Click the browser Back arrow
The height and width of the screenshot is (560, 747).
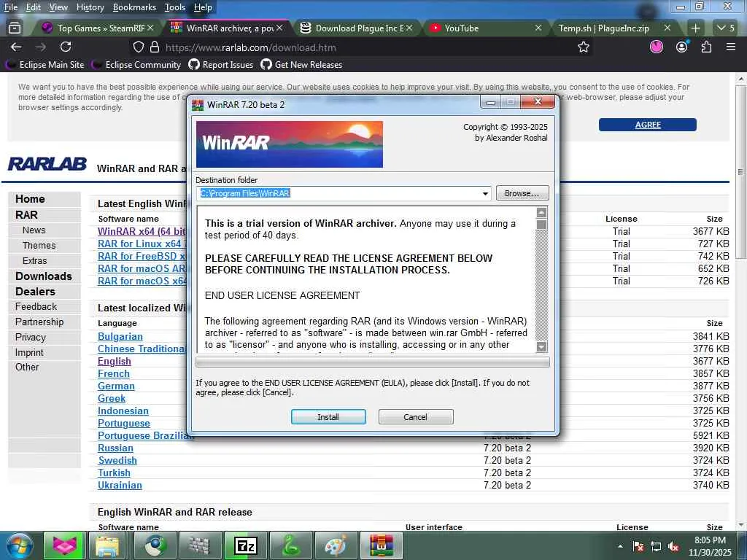point(16,47)
